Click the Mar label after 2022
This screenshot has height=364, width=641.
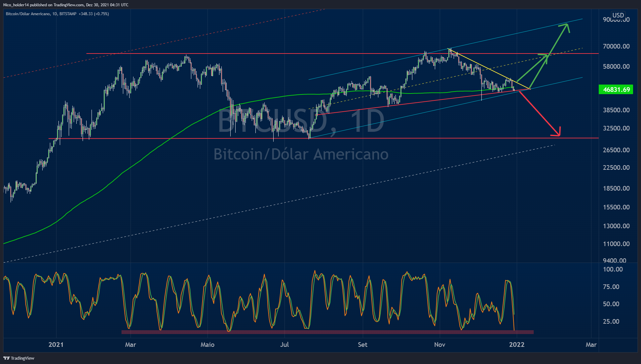point(591,345)
